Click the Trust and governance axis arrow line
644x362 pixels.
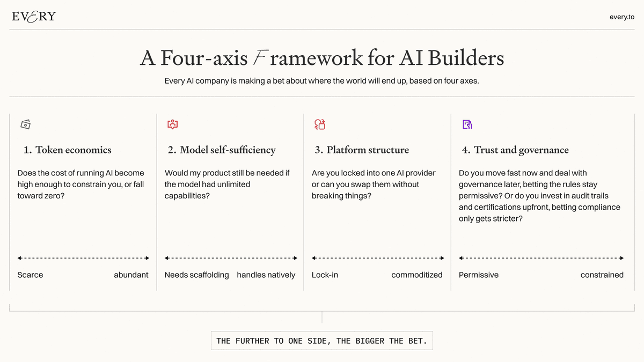pyautogui.click(x=541, y=258)
